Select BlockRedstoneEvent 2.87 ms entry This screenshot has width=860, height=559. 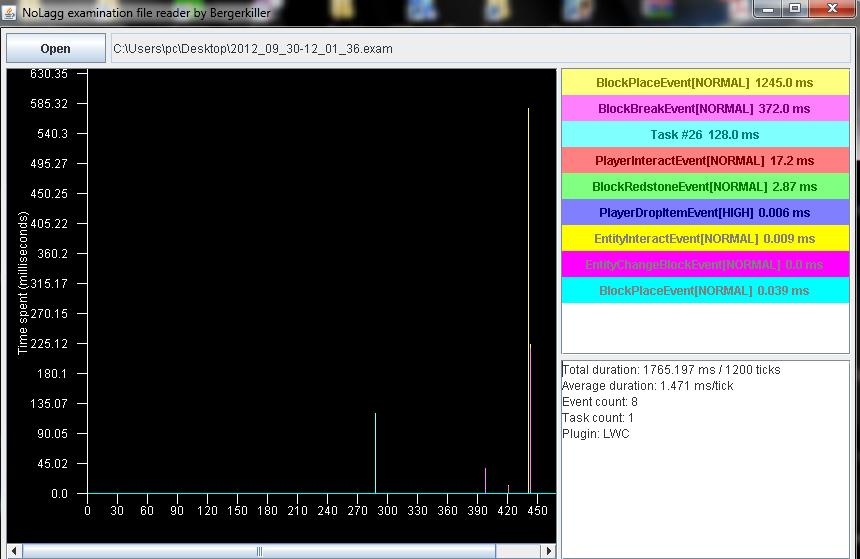click(705, 187)
